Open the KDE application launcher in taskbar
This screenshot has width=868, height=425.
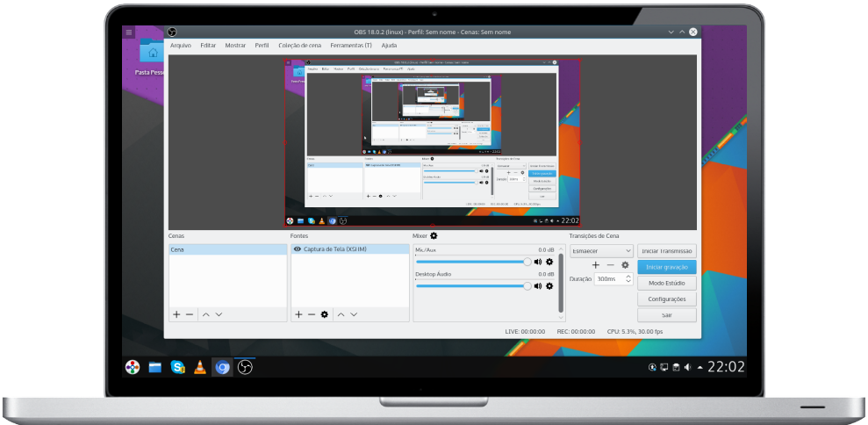tap(133, 367)
